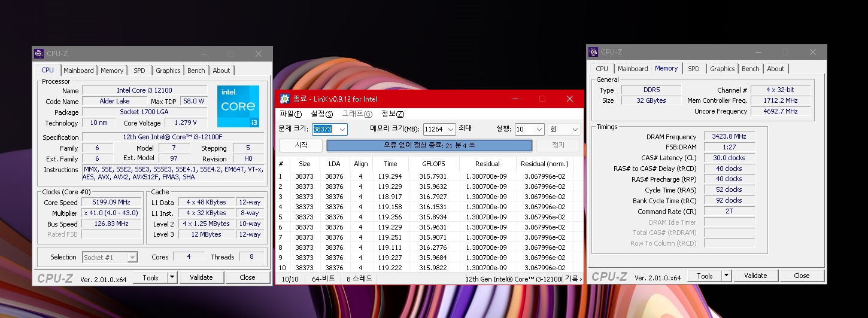
Task: Click the LinX completion progress bar
Action: [x=429, y=145]
